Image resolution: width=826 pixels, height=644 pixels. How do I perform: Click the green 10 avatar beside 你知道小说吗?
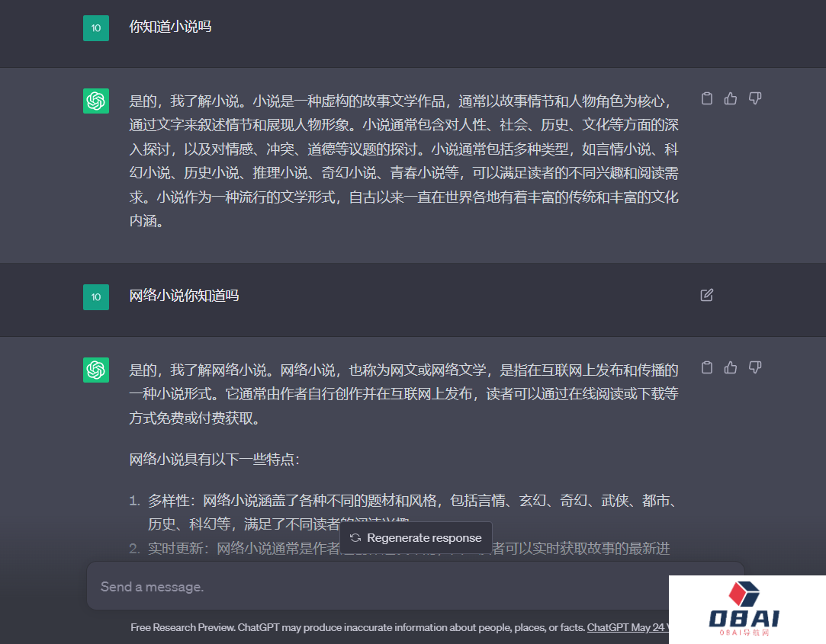click(x=96, y=27)
